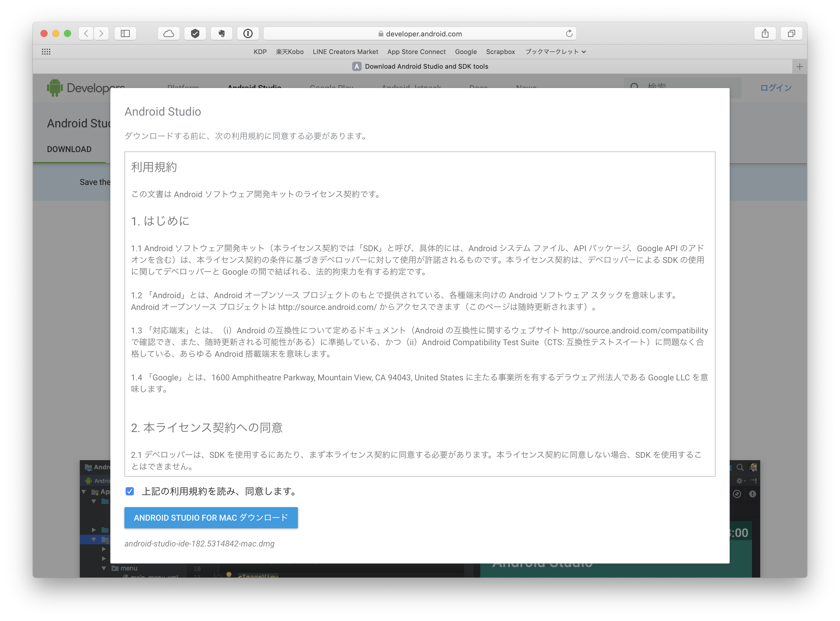
Task: Open the 1Password extension icon
Action: point(248,33)
